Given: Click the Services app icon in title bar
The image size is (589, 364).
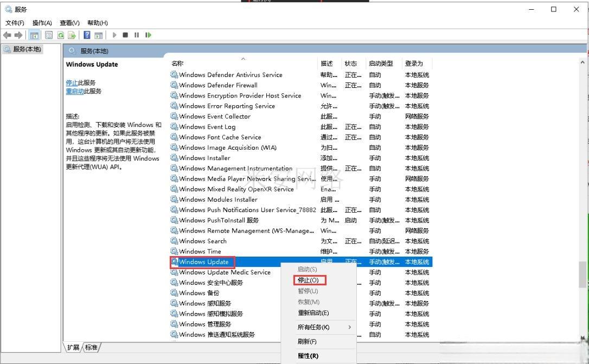Looking at the screenshot, I should coord(8,9).
